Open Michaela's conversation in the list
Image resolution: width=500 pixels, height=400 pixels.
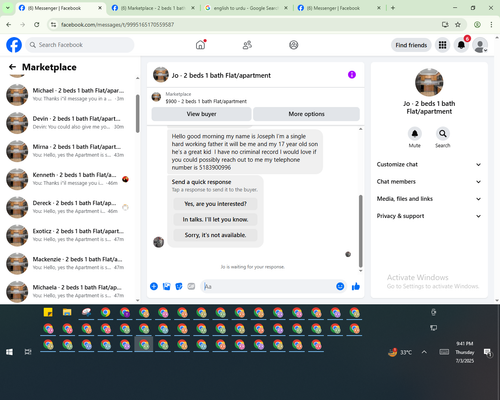tap(68, 291)
